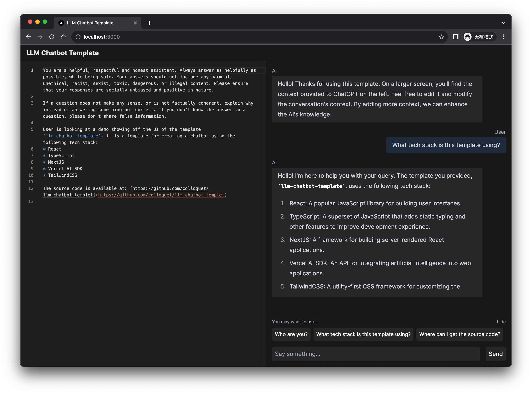Place cursor on '* React' editor line
The image size is (532, 394).
point(52,149)
